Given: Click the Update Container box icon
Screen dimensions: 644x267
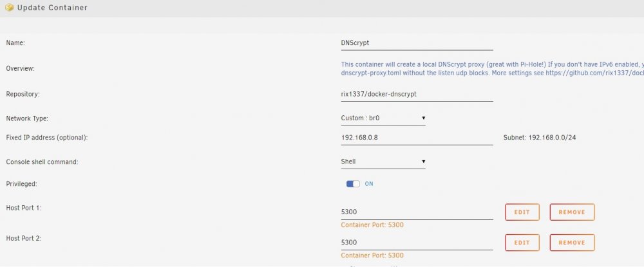Looking at the screenshot, I should click(9, 7).
